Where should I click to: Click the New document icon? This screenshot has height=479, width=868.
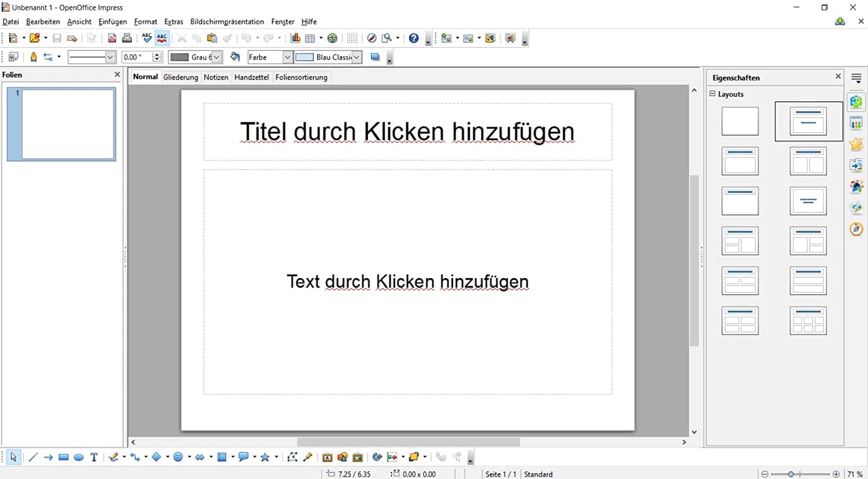click(13, 38)
